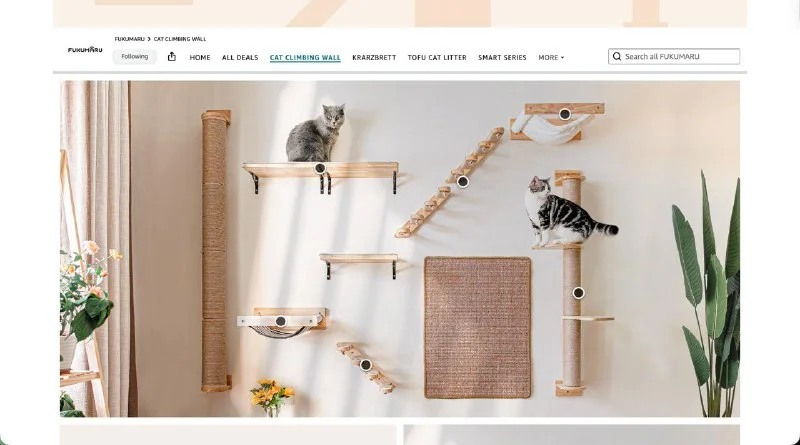Open the ALL DEALS tab
The image size is (800, 445).
click(240, 58)
